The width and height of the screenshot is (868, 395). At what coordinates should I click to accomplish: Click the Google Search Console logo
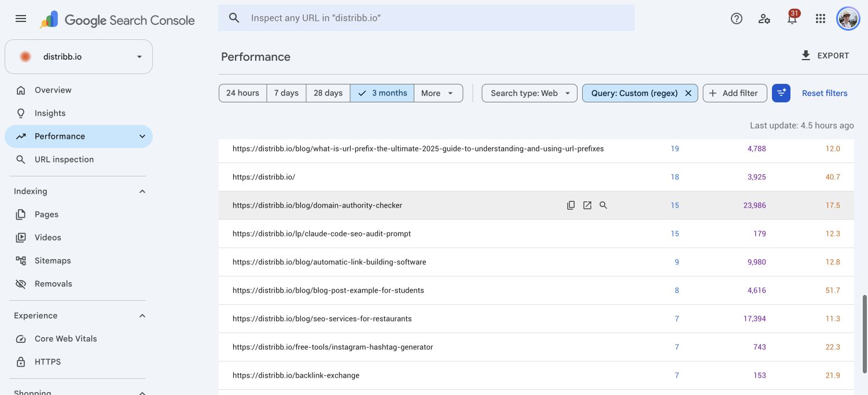117,20
